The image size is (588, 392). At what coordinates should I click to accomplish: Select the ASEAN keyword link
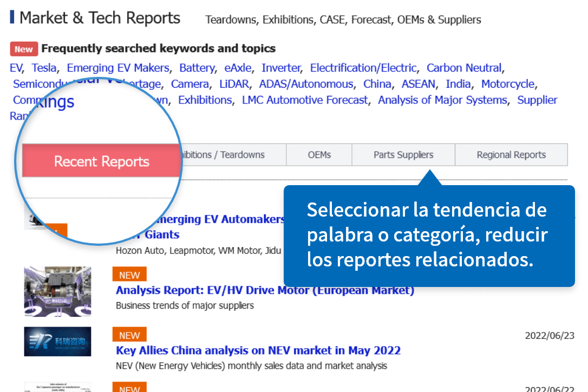[x=418, y=84]
